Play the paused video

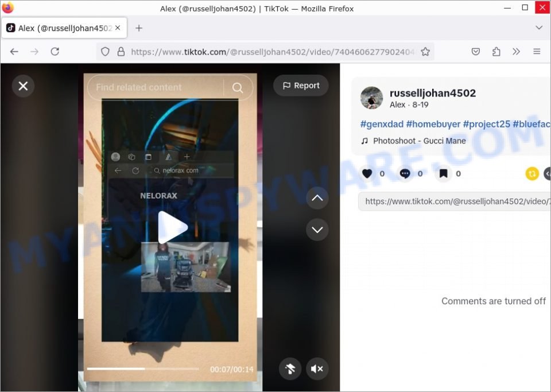pos(172,227)
